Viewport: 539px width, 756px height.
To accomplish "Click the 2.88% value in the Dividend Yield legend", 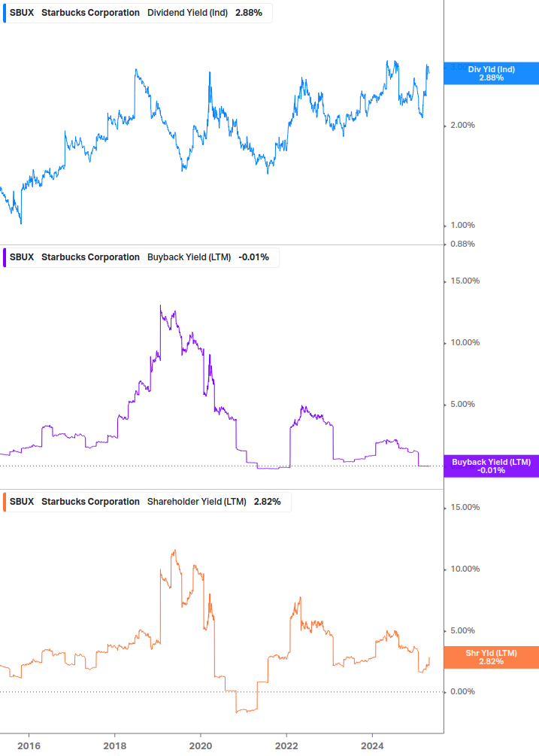I will click(249, 13).
